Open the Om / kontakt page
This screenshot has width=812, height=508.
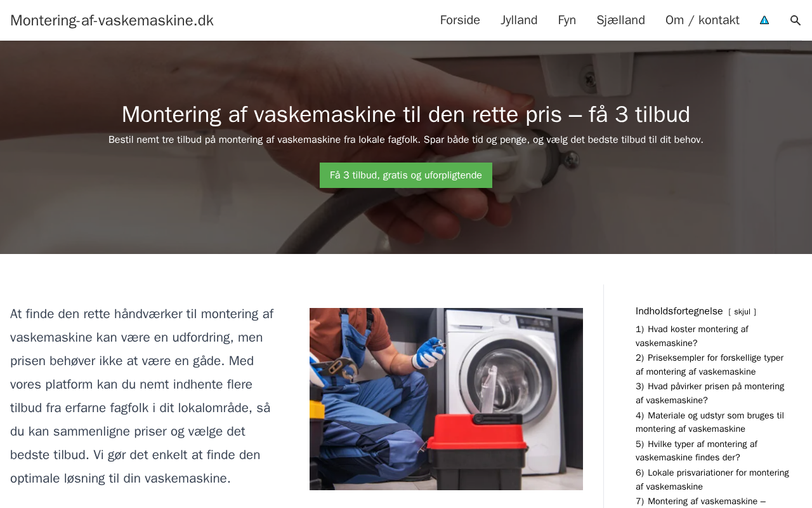pyautogui.click(x=702, y=20)
